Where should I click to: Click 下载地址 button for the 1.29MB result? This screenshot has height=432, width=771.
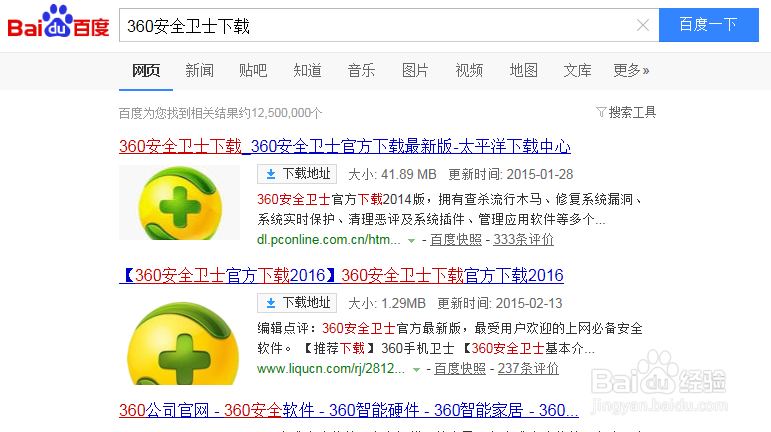coord(297,303)
